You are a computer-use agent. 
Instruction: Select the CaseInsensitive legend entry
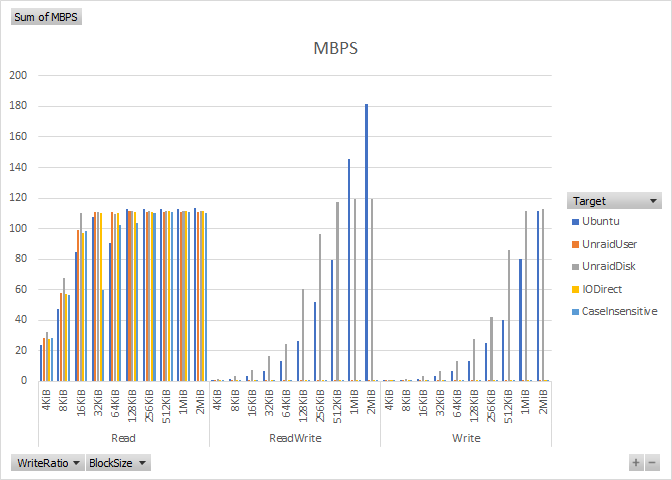(x=619, y=311)
